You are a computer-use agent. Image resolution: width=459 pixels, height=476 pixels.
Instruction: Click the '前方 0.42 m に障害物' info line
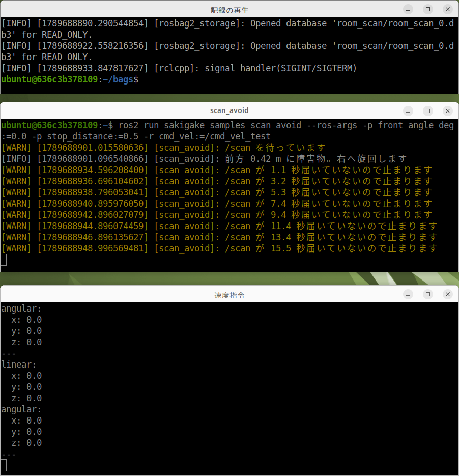pos(204,159)
